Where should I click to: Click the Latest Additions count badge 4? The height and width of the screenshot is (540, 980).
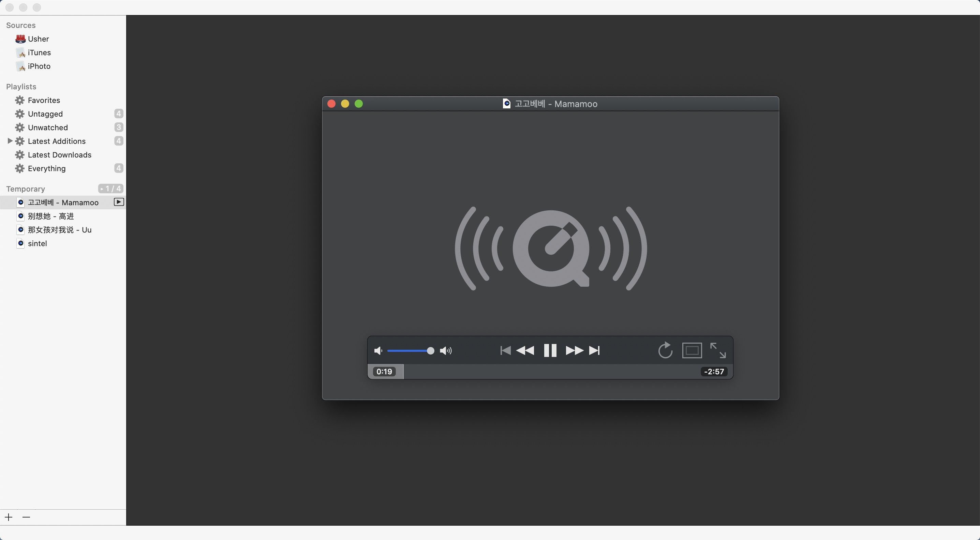pos(119,141)
